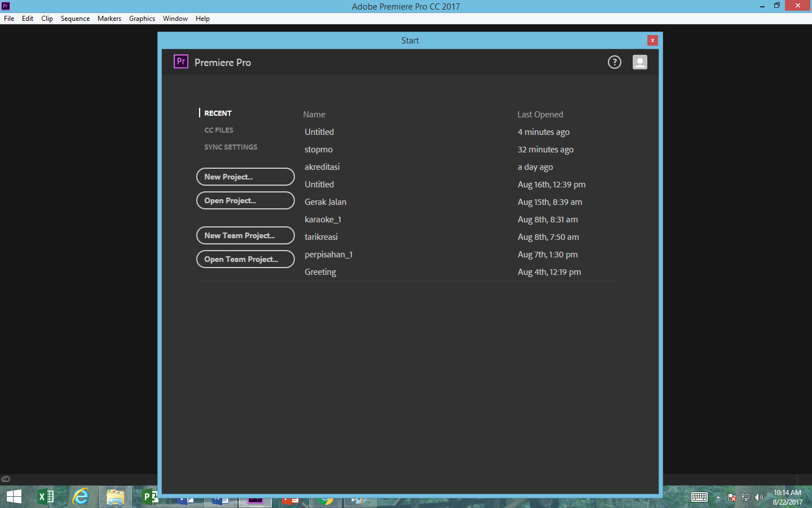Open the Clip menu

pos(47,19)
